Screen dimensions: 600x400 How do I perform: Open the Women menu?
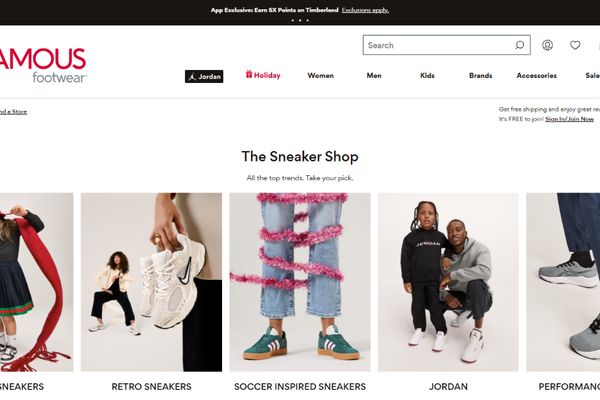pyautogui.click(x=321, y=75)
